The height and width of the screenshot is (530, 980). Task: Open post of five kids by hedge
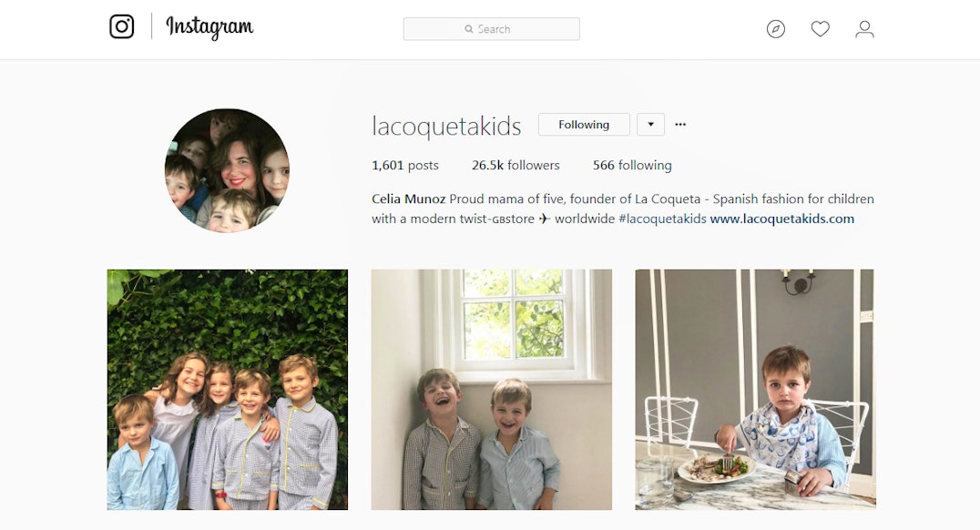pos(228,390)
